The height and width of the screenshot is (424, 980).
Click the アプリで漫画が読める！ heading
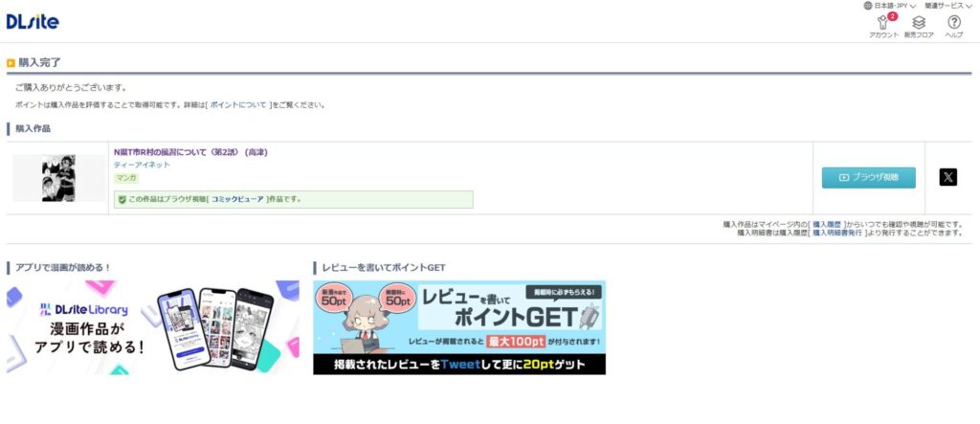pos(63,268)
